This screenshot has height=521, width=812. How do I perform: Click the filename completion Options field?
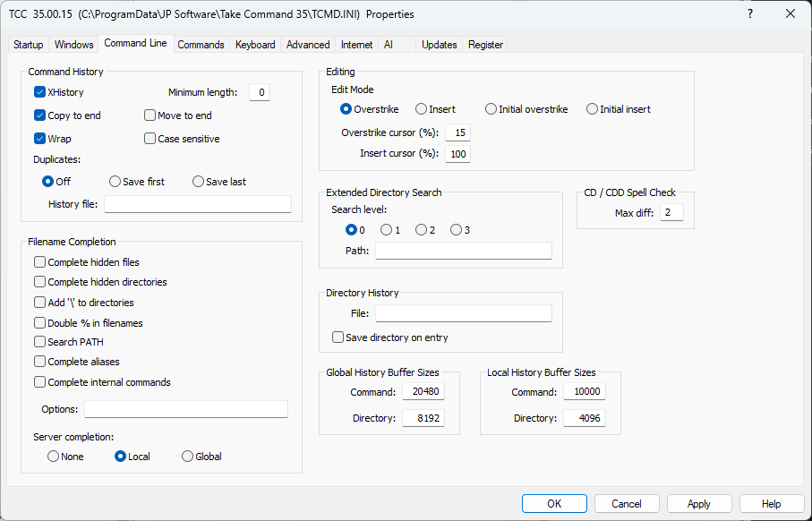(186, 409)
